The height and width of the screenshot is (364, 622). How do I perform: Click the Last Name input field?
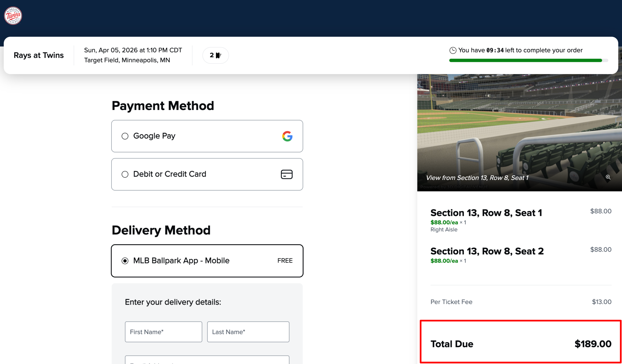click(248, 332)
